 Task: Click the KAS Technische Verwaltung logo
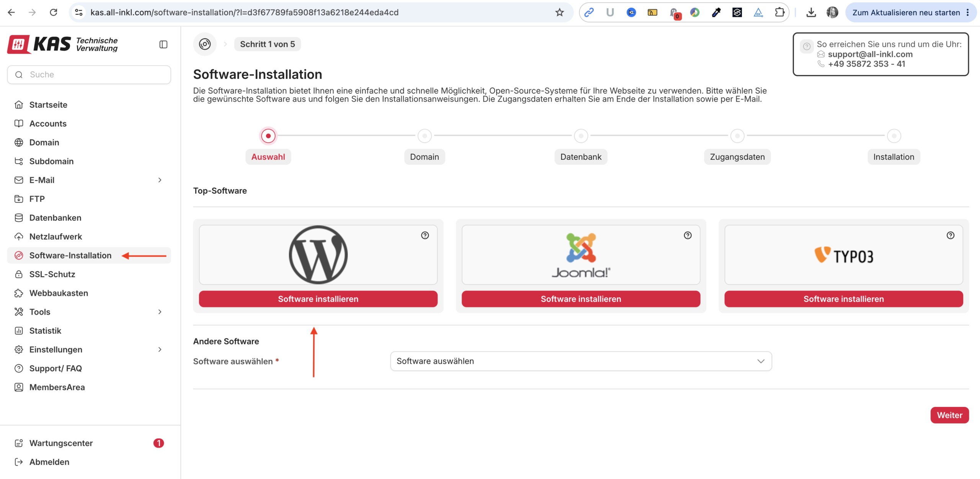pos(62,44)
